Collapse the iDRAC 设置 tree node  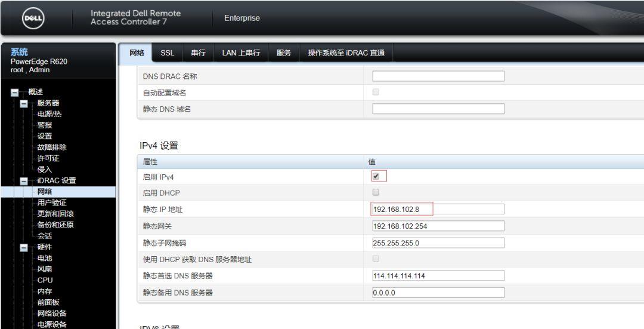[24, 181]
